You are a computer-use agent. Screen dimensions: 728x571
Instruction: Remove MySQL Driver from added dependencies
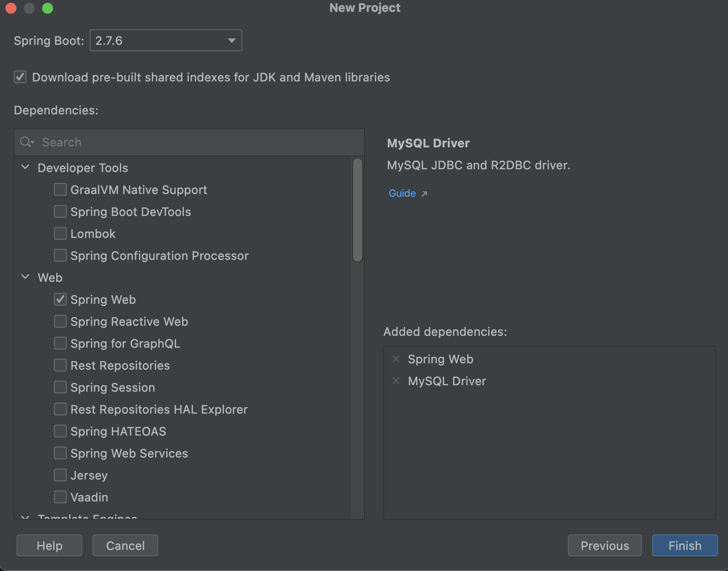pyautogui.click(x=396, y=381)
